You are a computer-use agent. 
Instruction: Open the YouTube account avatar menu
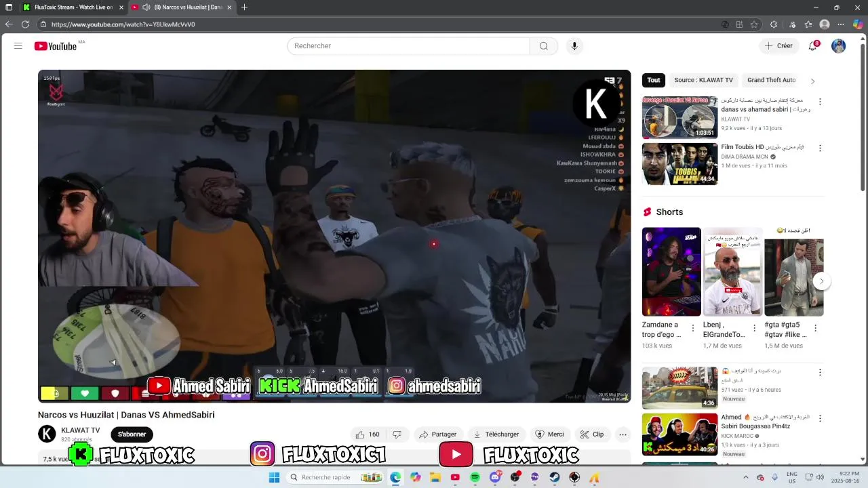coord(839,46)
